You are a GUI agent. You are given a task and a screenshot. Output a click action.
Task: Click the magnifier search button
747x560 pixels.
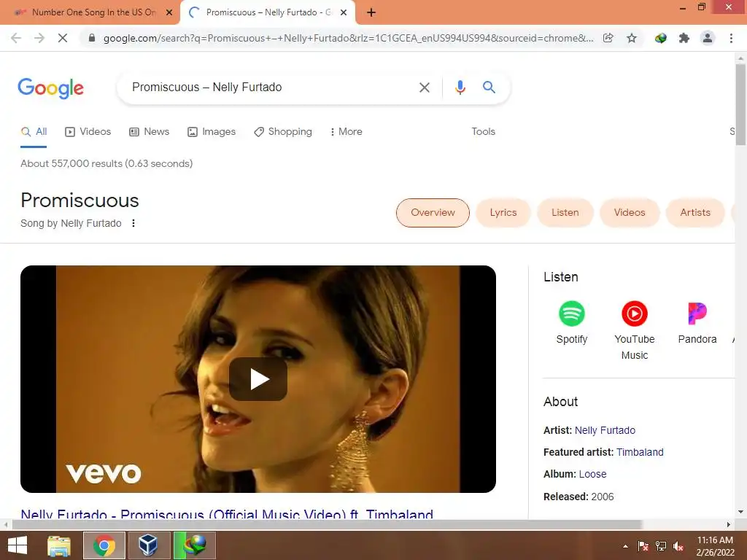489,87
